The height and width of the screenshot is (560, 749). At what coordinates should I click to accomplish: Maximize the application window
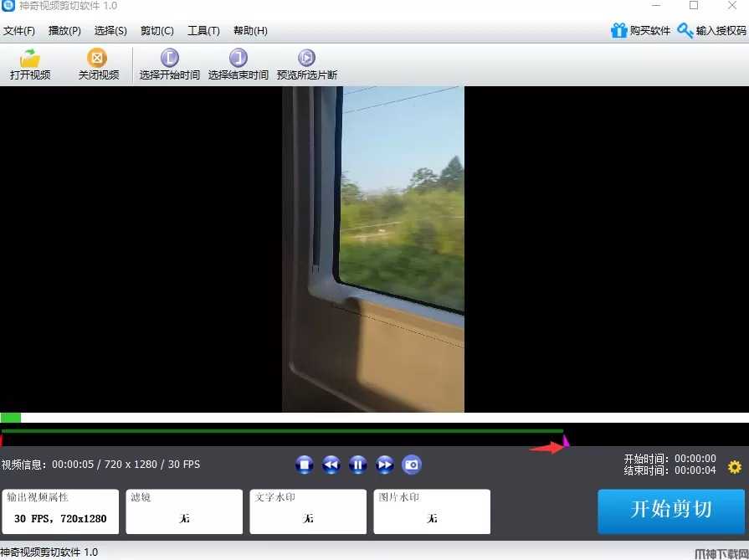coord(694,6)
